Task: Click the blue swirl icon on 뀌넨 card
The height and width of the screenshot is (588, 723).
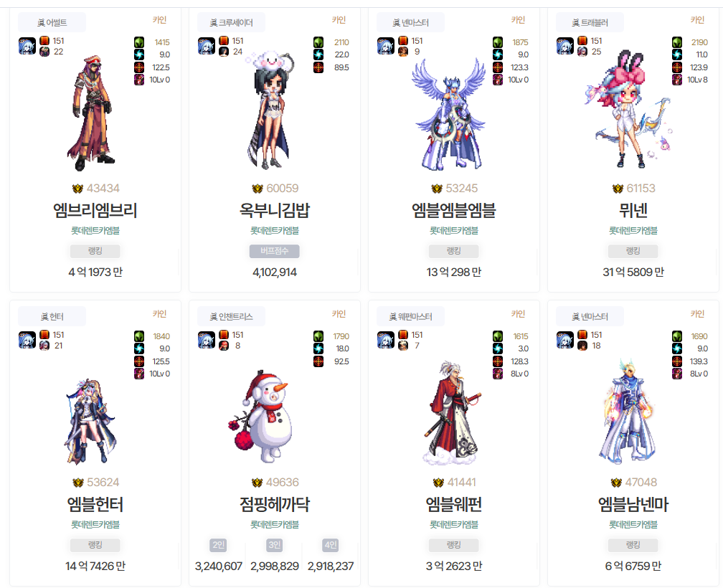Action: point(677,54)
